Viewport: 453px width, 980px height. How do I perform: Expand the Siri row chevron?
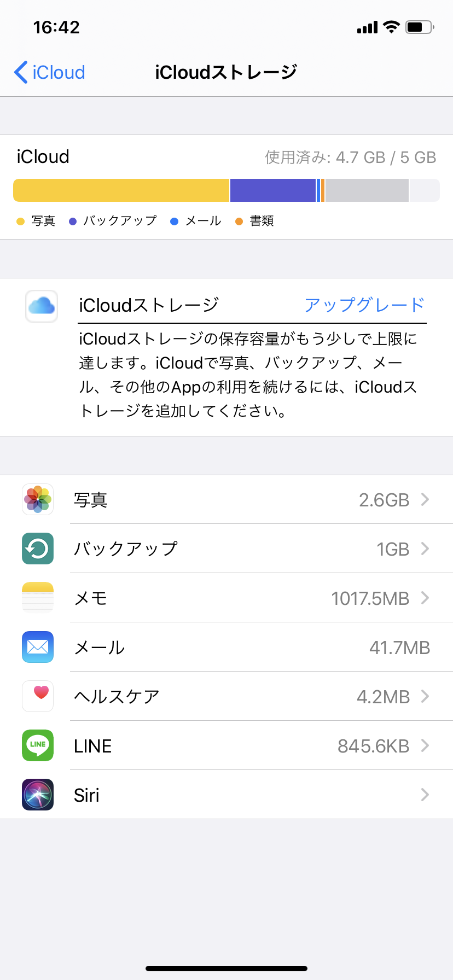click(425, 795)
